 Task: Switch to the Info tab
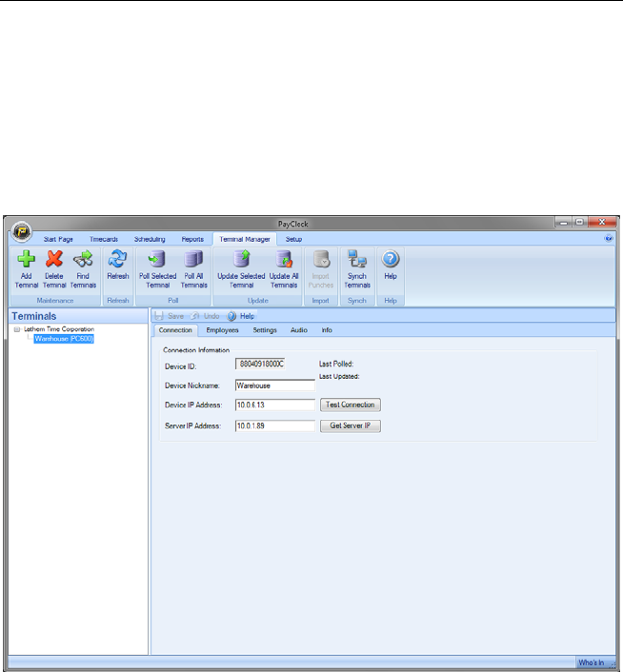[x=327, y=330]
